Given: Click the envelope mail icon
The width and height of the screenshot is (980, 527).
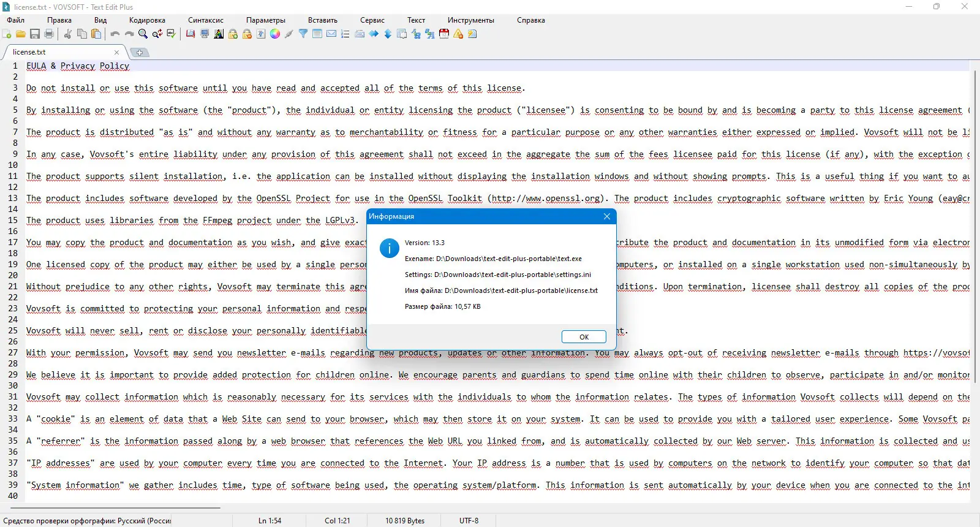Looking at the screenshot, I should pos(331,34).
